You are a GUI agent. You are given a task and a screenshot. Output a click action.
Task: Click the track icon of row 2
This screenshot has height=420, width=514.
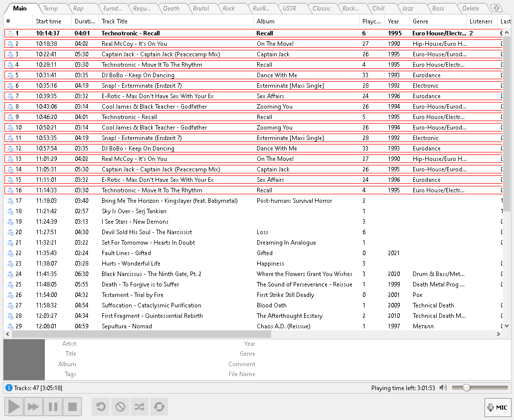[10, 44]
